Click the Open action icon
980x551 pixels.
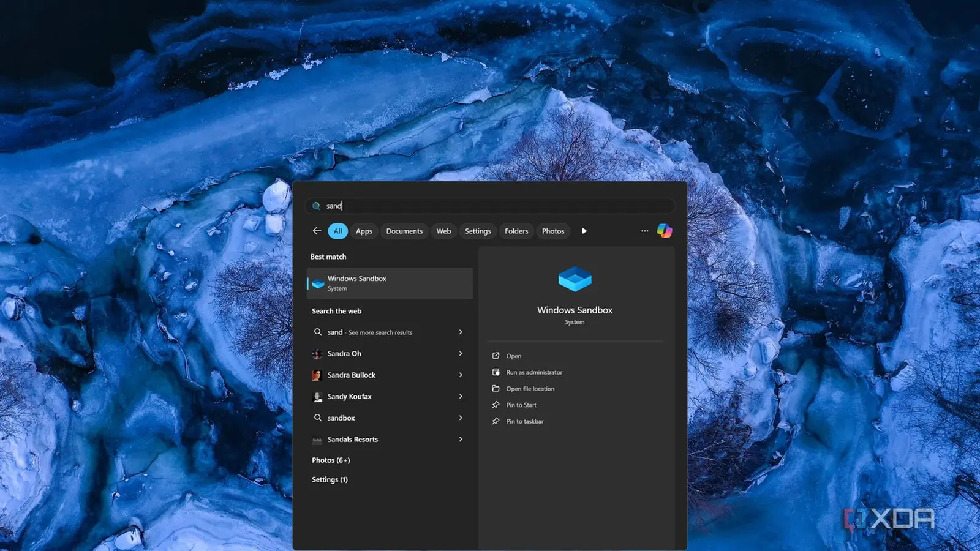(496, 356)
